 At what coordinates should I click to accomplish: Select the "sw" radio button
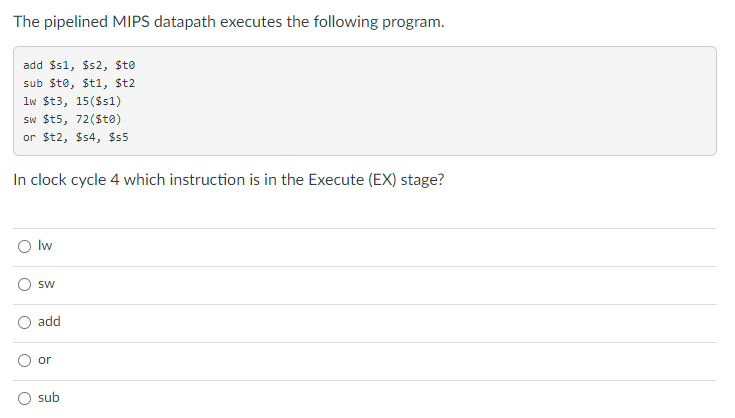22,283
